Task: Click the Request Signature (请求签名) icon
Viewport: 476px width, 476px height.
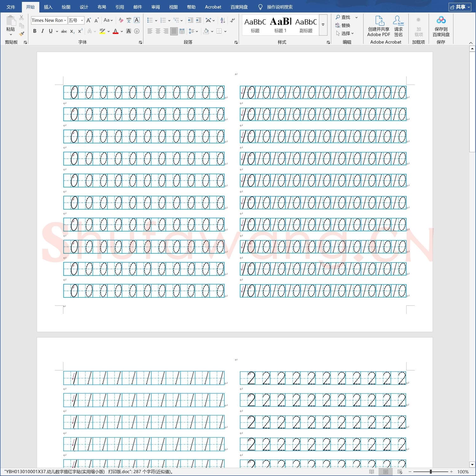Action: coord(398,26)
